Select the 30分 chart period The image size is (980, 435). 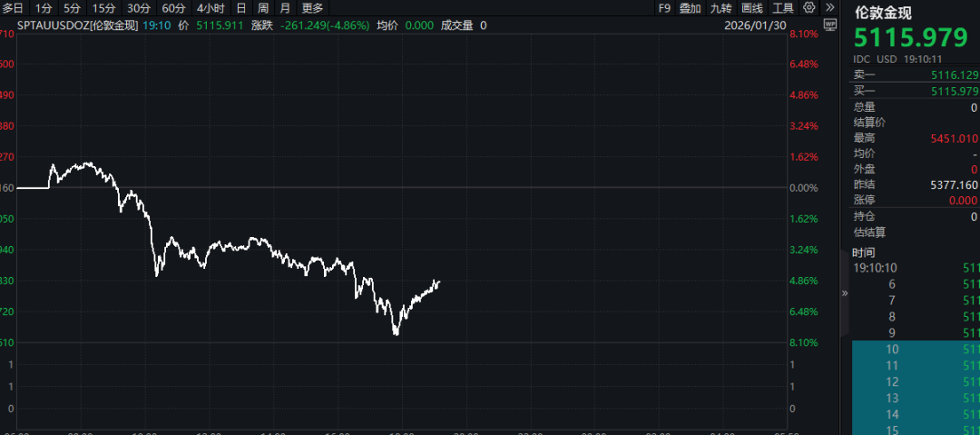coord(139,8)
